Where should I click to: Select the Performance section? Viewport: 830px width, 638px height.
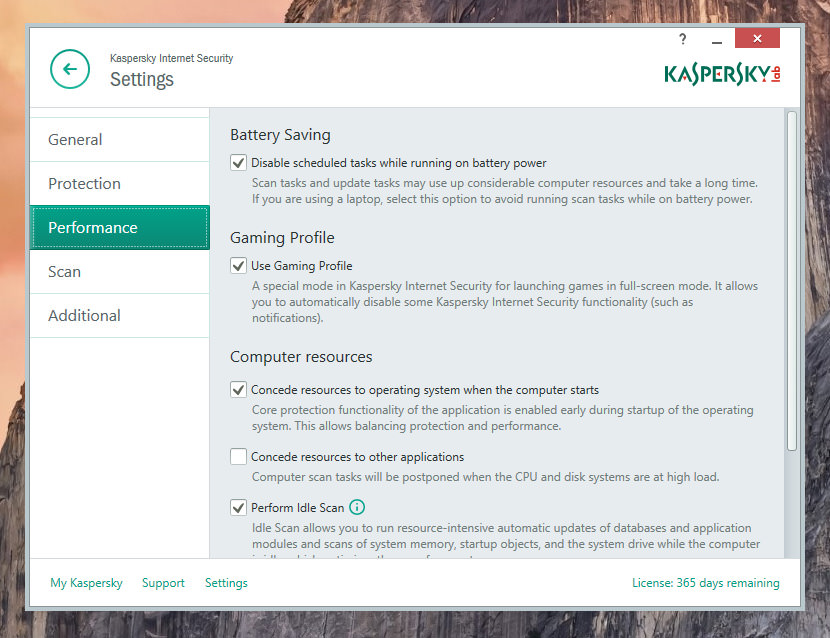[120, 228]
